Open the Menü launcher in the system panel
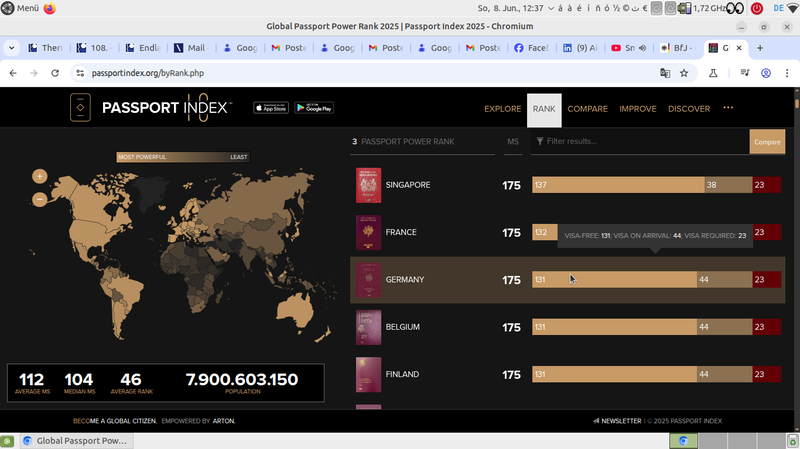The height and width of the screenshot is (449, 800). (x=20, y=8)
